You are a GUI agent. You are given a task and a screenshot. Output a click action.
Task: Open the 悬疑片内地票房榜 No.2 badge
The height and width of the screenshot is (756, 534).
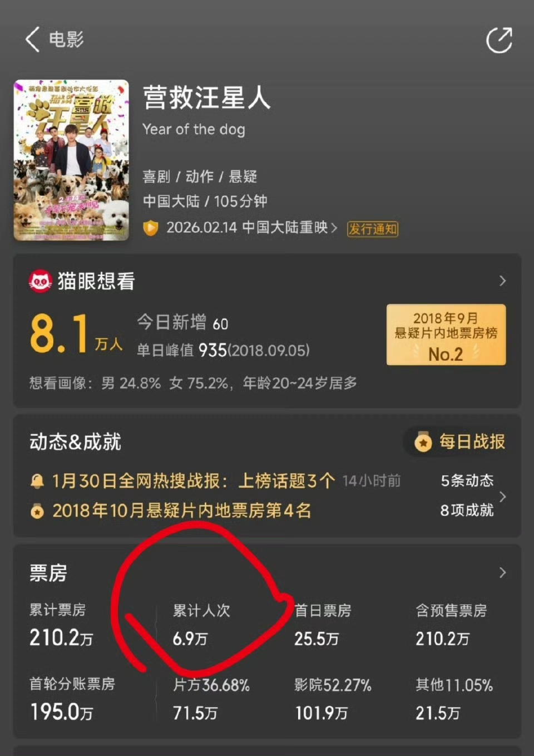(x=446, y=335)
